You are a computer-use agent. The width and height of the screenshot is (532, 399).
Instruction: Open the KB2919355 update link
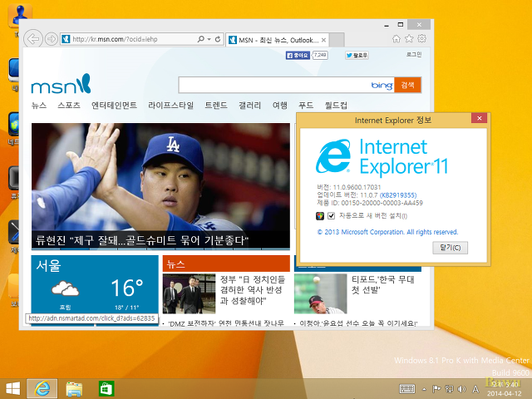[398, 195]
